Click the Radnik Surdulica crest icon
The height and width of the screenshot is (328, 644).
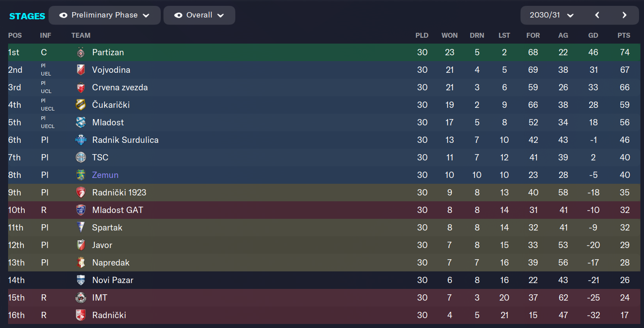tap(81, 140)
